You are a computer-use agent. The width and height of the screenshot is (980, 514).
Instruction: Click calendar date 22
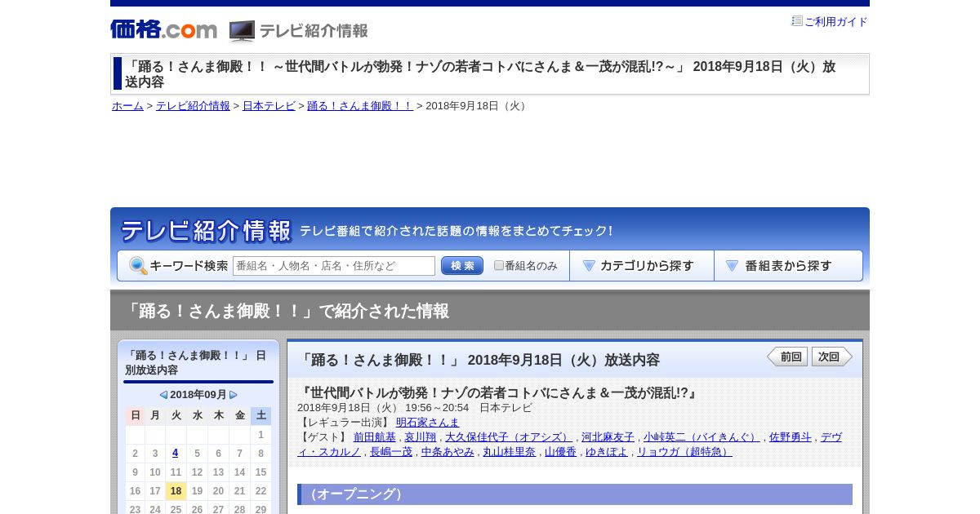click(x=261, y=491)
